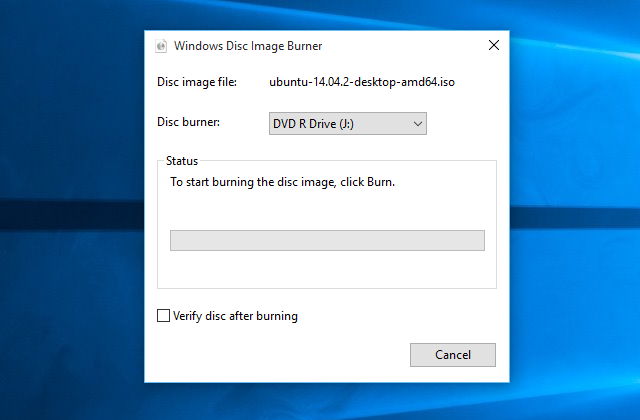This screenshot has height=420, width=640.
Task: Click the Windows Disc Image Burner title text
Action: point(248,46)
